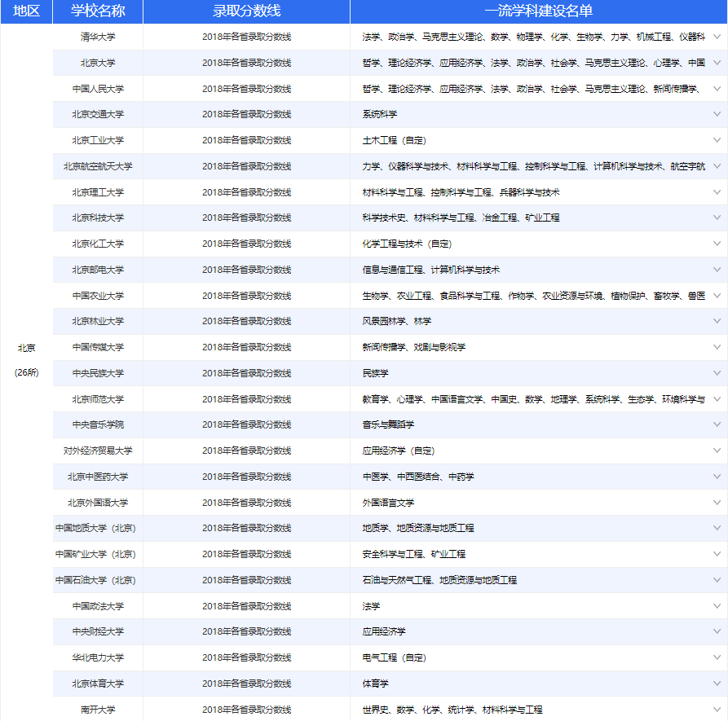
Task: Click the subject text 体育学
Action: (x=375, y=684)
